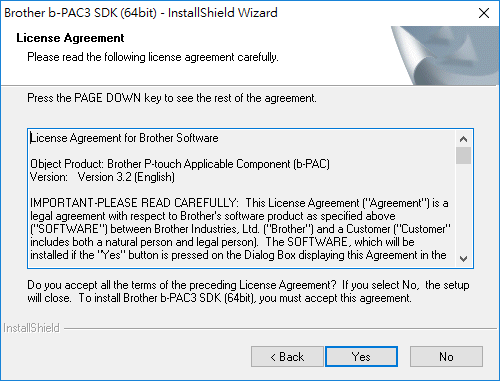Click the Yes button to accept agreement
The width and height of the screenshot is (500, 381).
(361, 357)
